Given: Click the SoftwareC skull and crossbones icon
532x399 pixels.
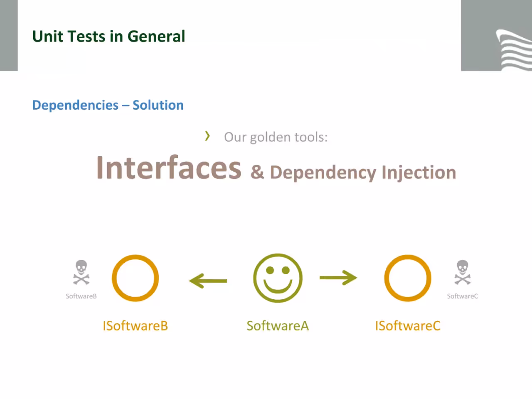Looking at the screenshot, I should (x=463, y=273).
